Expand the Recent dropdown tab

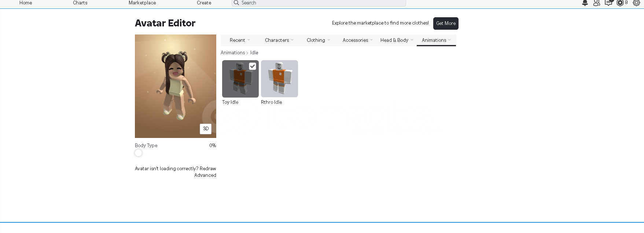240,40
